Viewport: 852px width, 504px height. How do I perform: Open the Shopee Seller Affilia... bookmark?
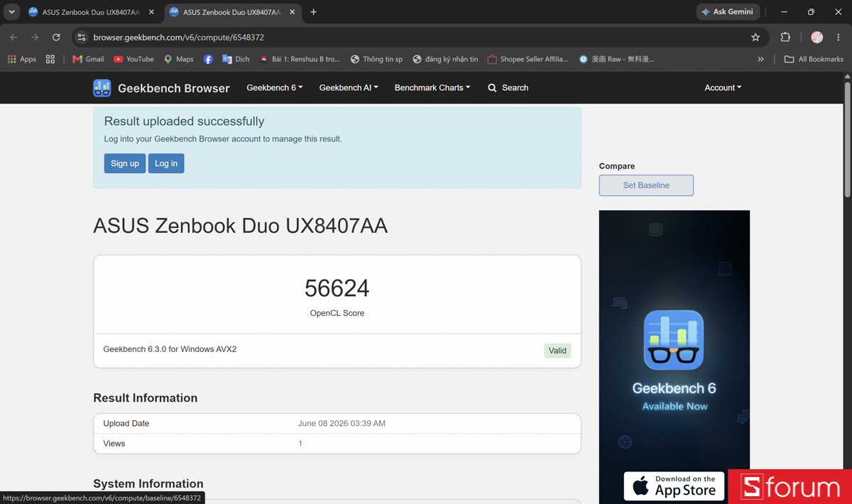528,59
